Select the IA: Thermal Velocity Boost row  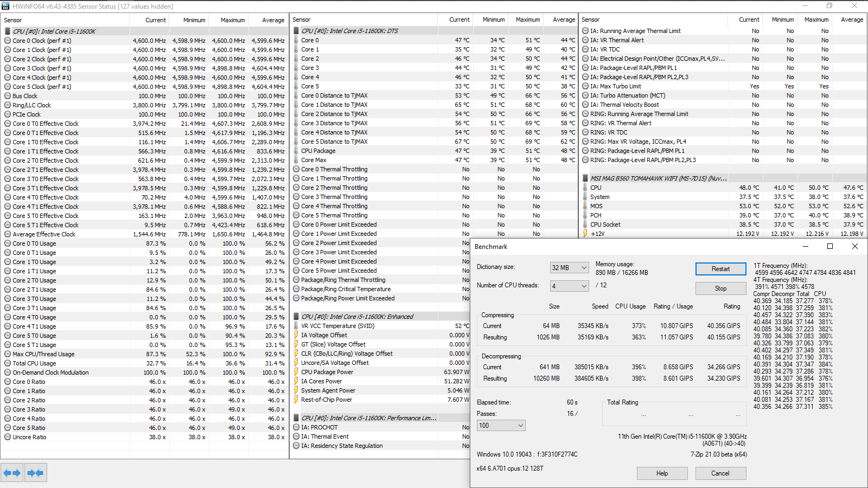[x=723, y=105]
